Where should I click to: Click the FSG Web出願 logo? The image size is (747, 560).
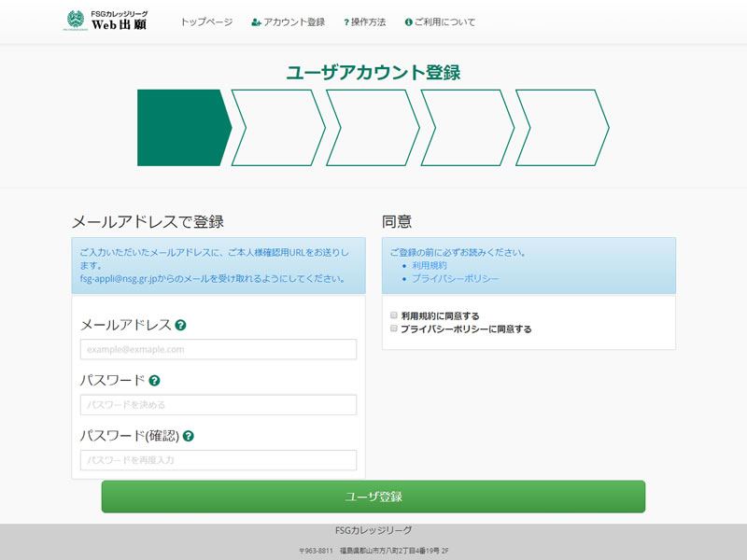tap(107, 21)
